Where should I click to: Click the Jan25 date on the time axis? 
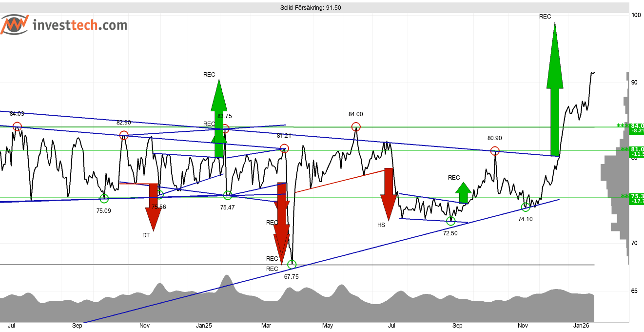tap(204, 325)
